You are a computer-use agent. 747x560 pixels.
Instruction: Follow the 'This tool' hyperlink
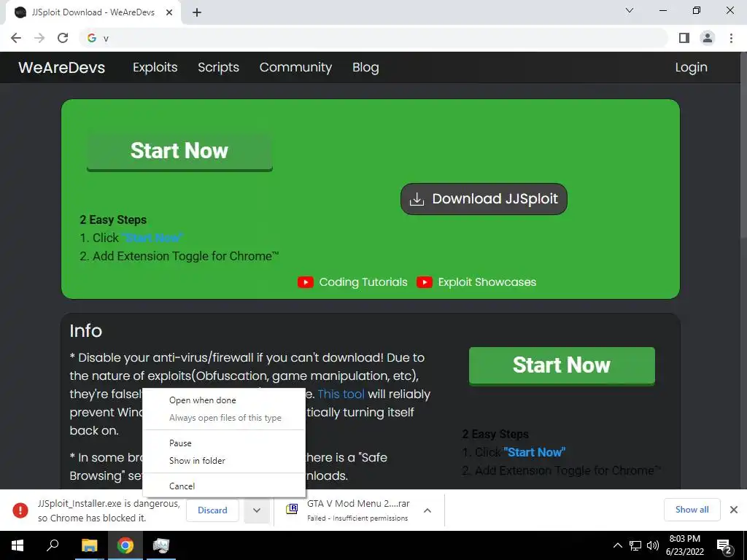341,394
